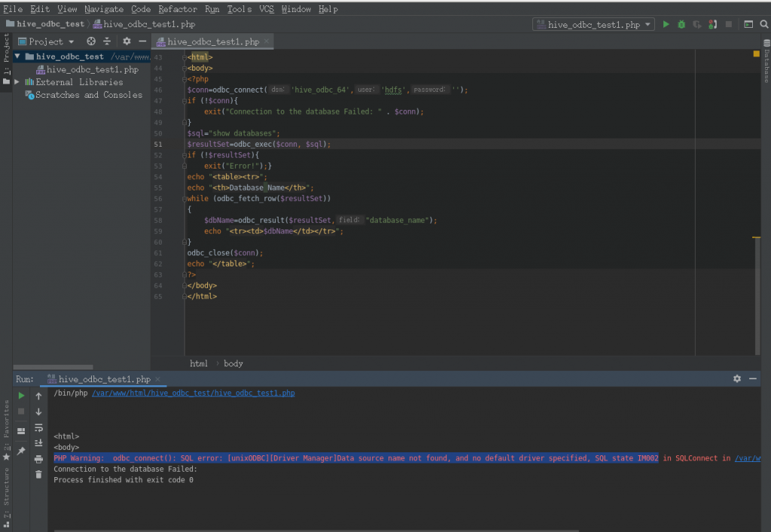Print the Run console output

pos(38,458)
